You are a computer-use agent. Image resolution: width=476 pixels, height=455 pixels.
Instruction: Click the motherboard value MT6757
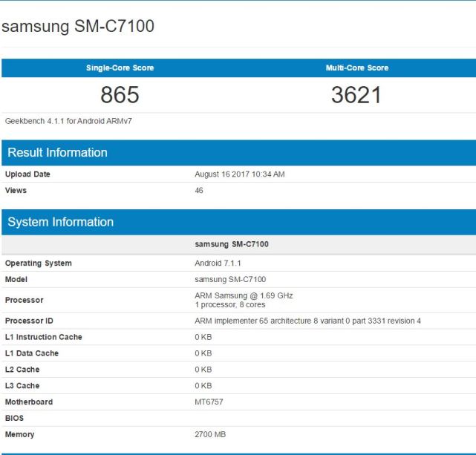coord(209,402)
